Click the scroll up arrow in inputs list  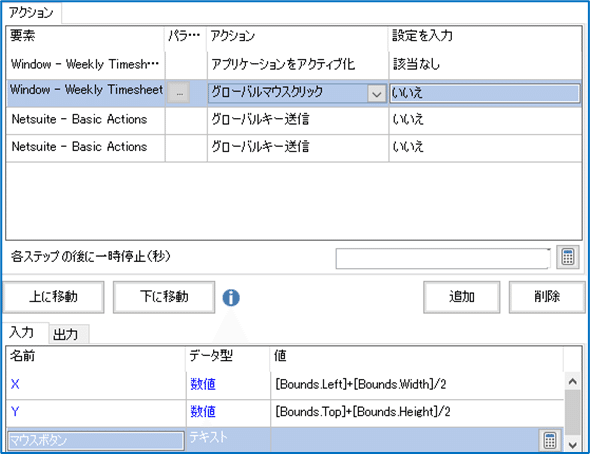pyautogui.click(x=573, y=381)
